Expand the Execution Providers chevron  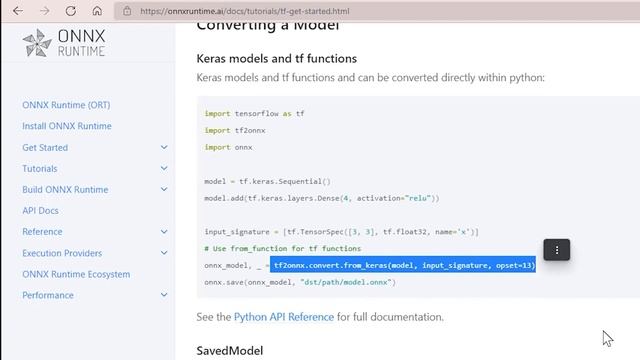(164, 253)
